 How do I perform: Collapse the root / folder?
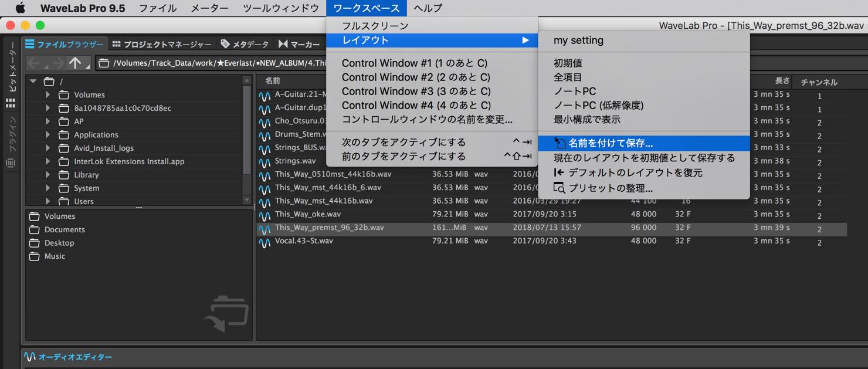click(33, 82)
